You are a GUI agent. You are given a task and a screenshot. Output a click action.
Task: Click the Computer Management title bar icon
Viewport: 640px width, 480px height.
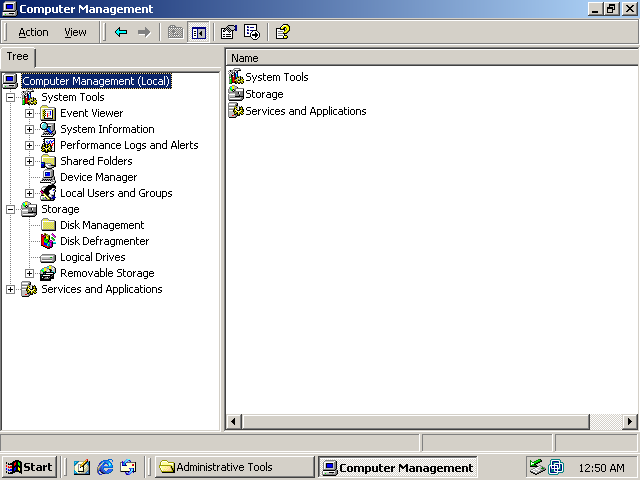(x=9, y=9)
